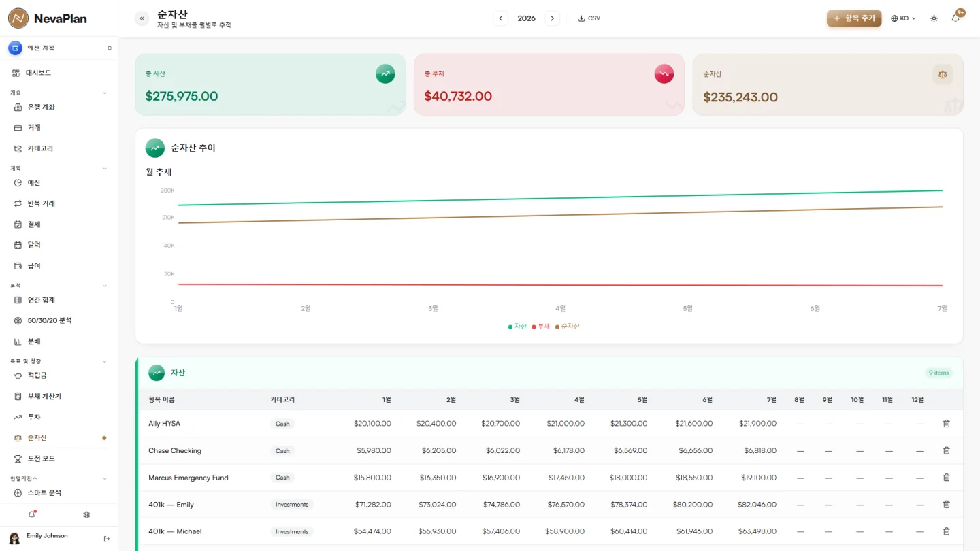Collapse the 인텔리전스 sidebar section
Screen dimensions: 980x551
point(105,478)
